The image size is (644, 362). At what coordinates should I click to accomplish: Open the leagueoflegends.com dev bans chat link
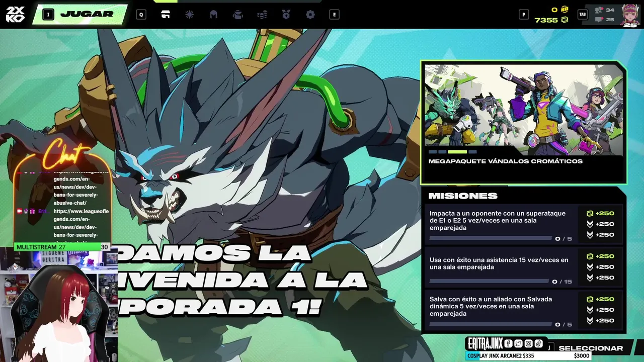[81, 222]
